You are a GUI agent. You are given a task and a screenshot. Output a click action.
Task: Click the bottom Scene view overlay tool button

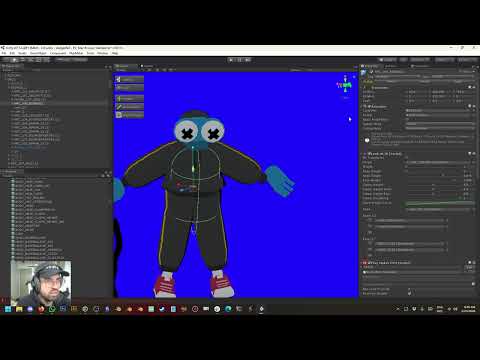click(x=129, y=115)
